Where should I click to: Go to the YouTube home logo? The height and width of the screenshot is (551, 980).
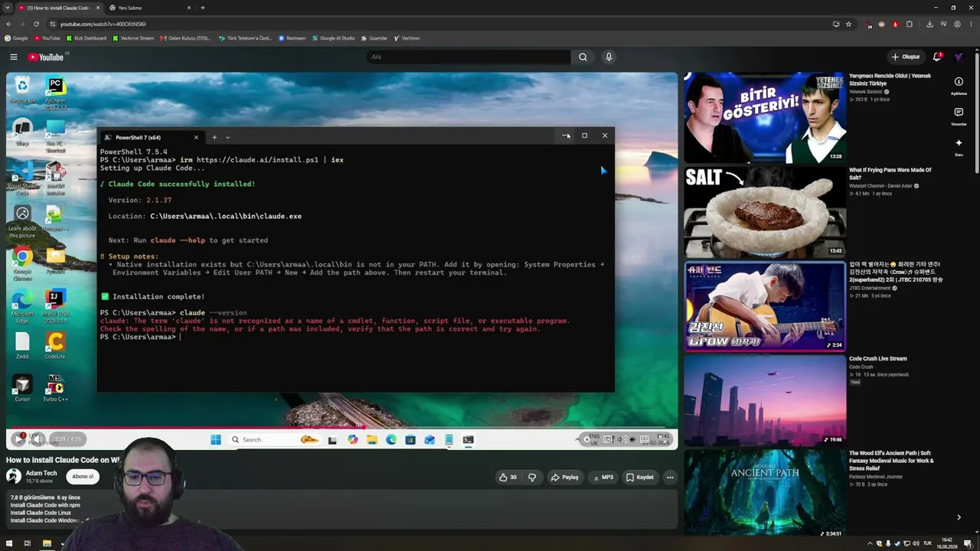tap(46, 57)
